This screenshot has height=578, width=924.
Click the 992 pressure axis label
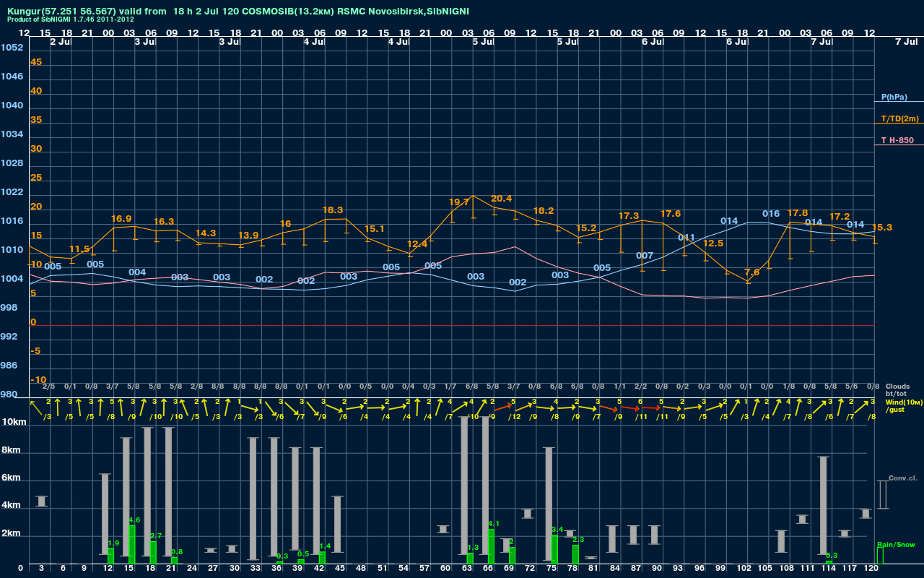9,337
